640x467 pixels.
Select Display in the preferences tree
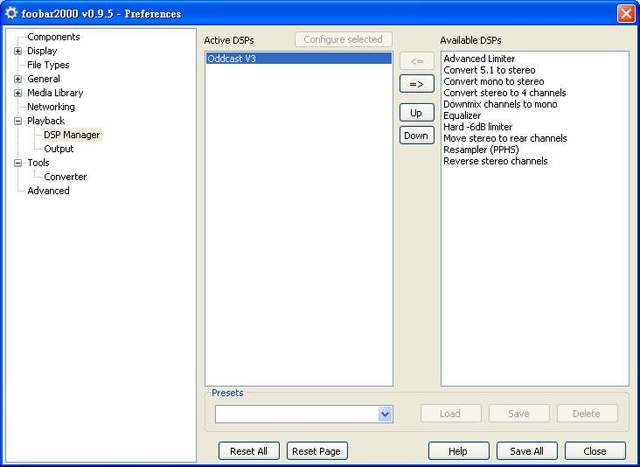(42, 51)
